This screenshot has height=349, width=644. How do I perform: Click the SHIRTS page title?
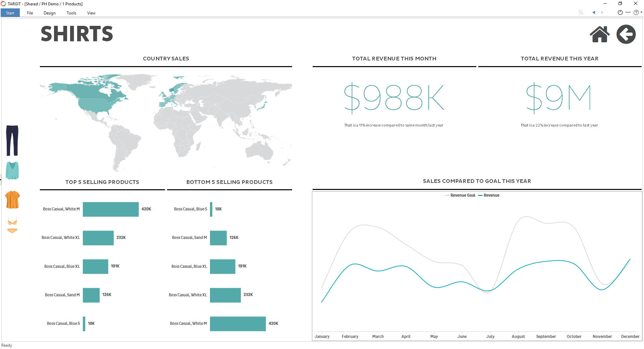pyautogui.click(x=77, y=34)
